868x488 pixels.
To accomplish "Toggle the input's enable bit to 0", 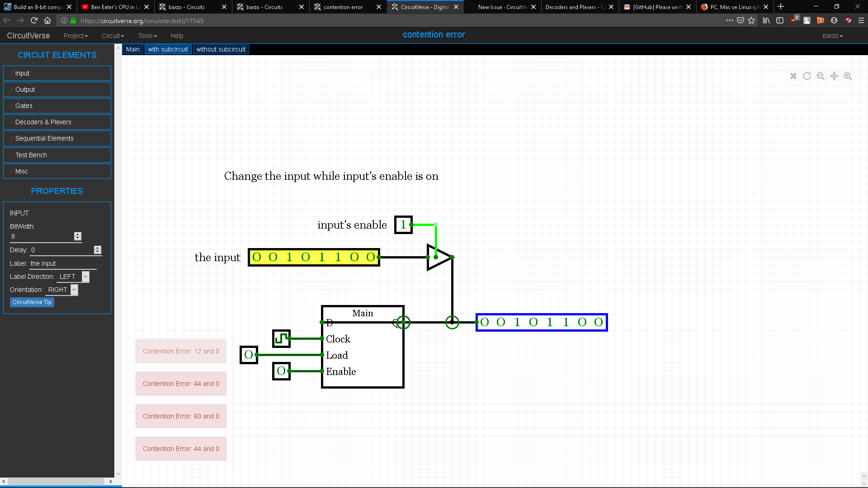I will (x=403, y=225).
